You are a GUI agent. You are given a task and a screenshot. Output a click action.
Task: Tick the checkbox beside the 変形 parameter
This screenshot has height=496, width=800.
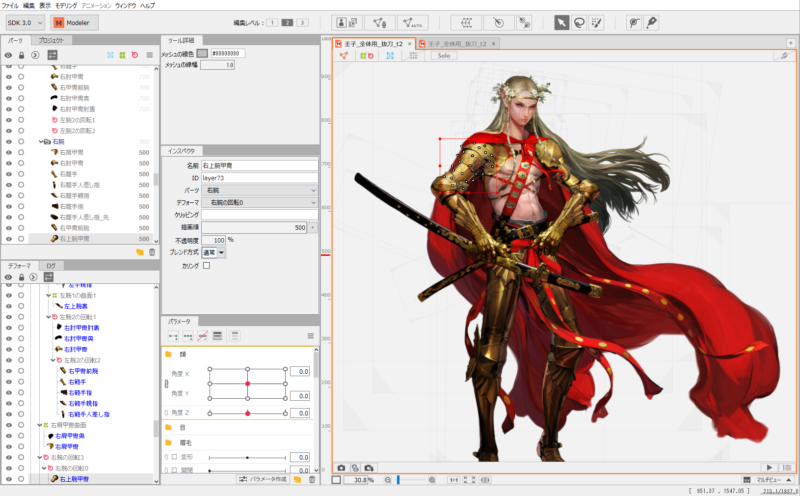tap(174, 457)
